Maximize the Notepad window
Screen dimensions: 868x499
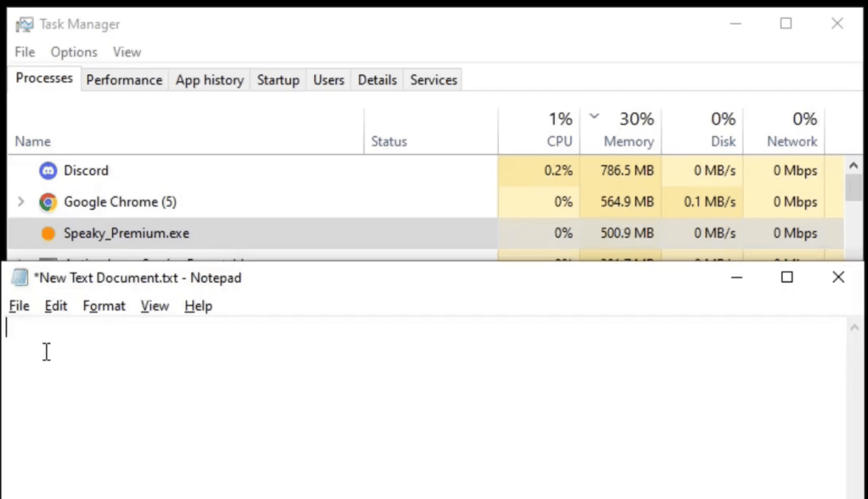[x=787, y=277]
